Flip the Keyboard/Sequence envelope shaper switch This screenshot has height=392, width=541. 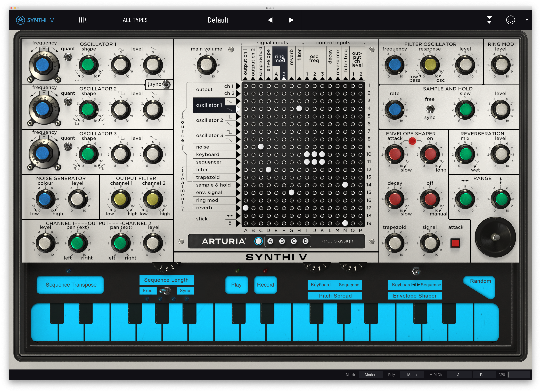point(416,271)
